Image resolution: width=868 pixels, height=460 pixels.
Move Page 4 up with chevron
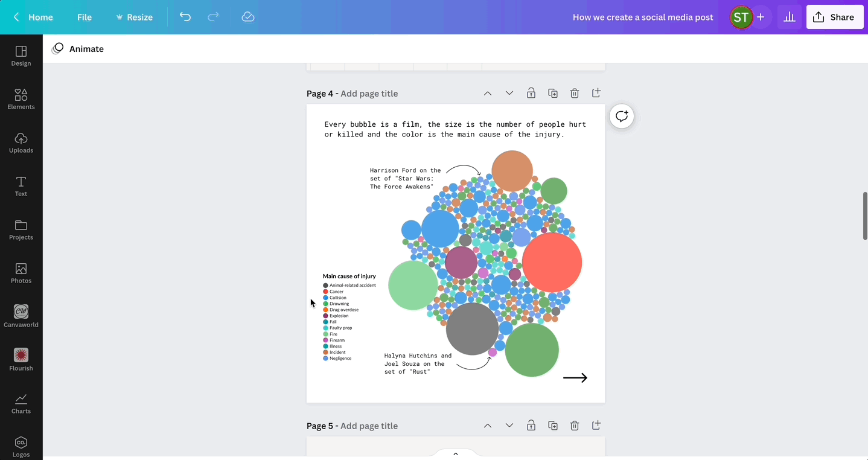click(x=488, y=93)
